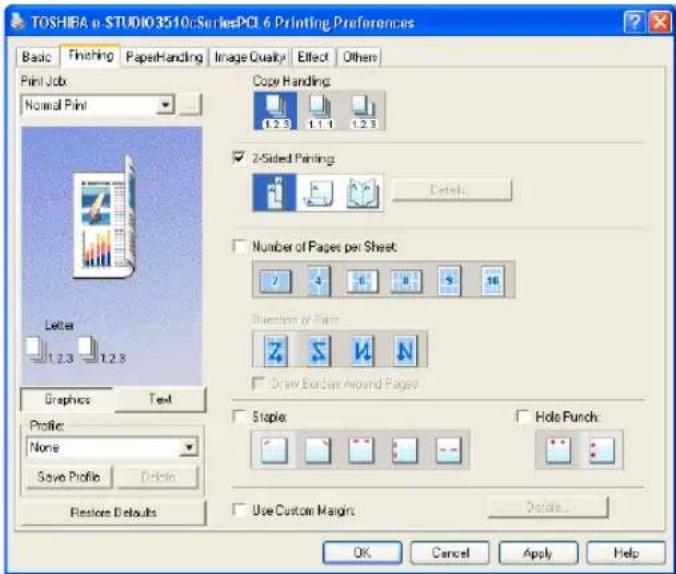Open the Others tab
Viewport: 676px width, 574px height.
[x=359, y=56]
